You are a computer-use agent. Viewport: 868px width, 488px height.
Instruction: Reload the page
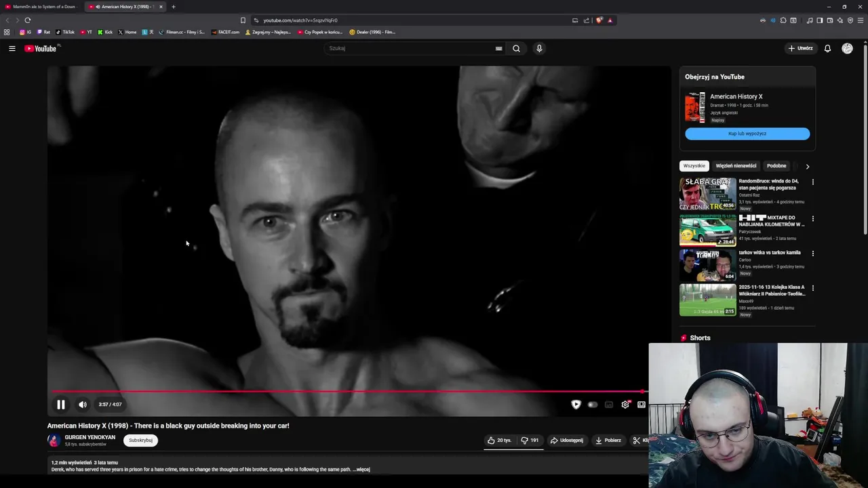(x=28, y=20)
